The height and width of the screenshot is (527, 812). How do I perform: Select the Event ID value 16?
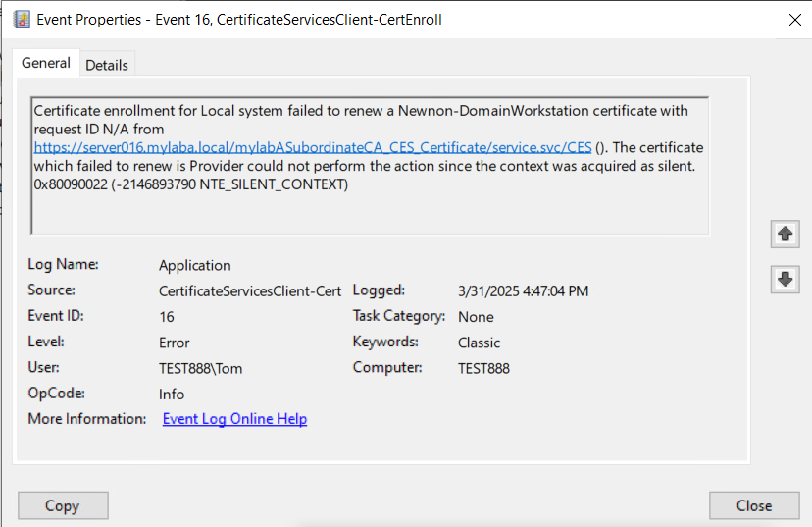coord(167,317)
